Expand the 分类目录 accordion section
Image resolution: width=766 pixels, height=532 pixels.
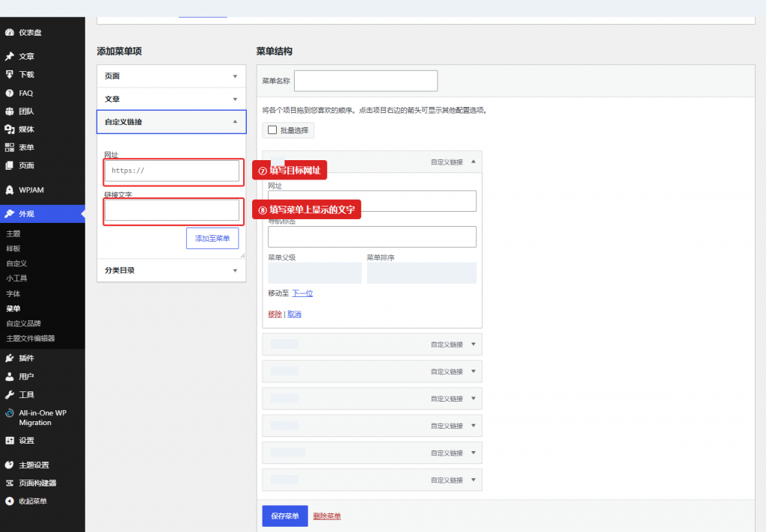click(171, 270)
